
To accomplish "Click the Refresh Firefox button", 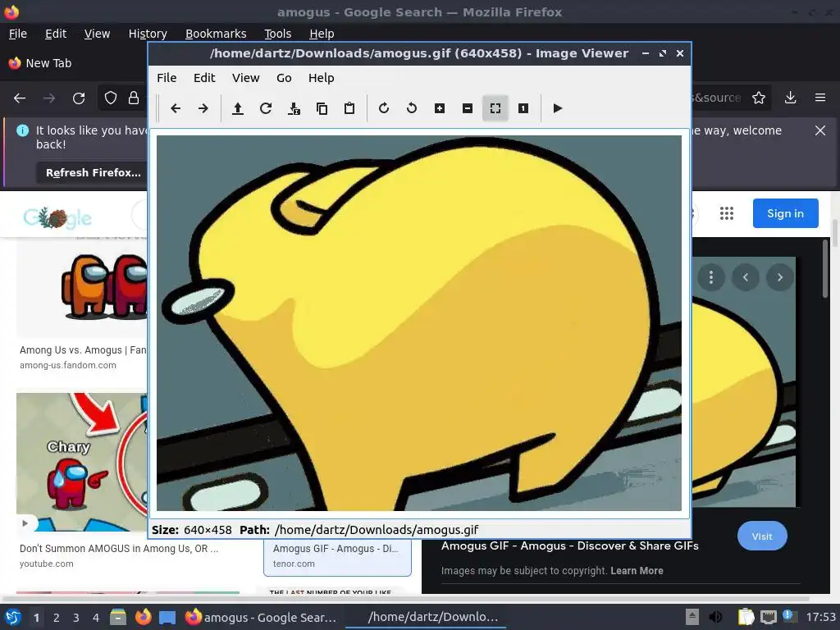I will pyautogui.click(x=94, y=172).
